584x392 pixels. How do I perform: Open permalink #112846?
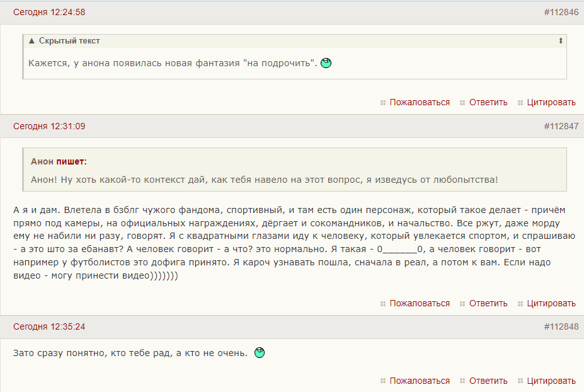(561, 12)
